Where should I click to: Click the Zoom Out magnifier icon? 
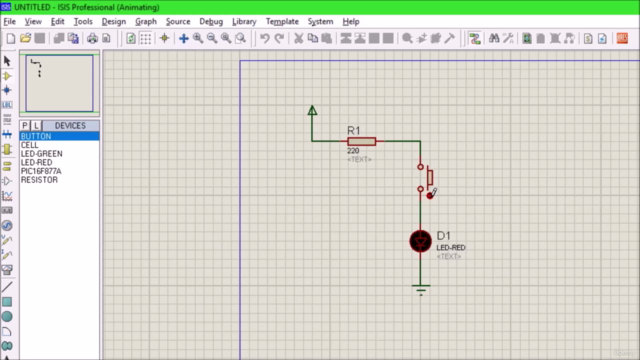[212, 38]
